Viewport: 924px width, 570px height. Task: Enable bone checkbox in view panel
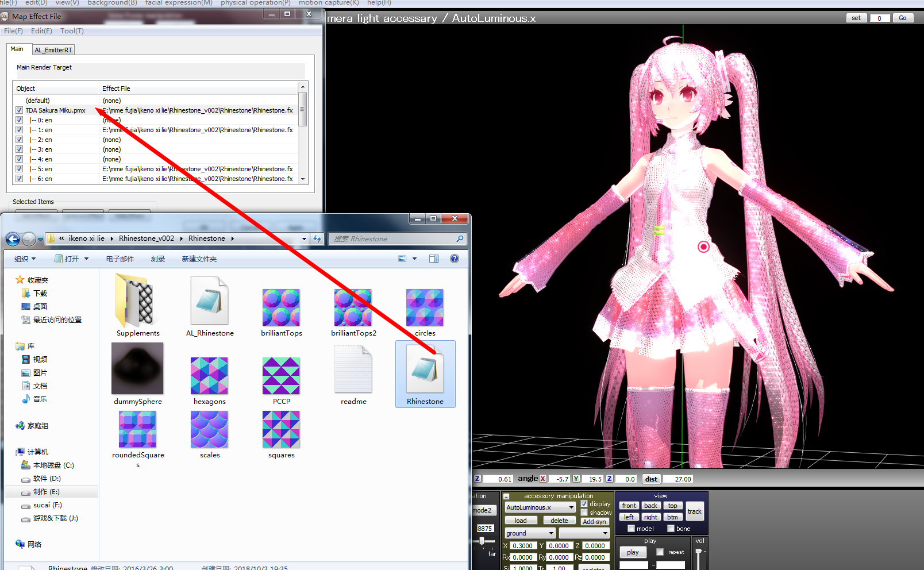671,529
